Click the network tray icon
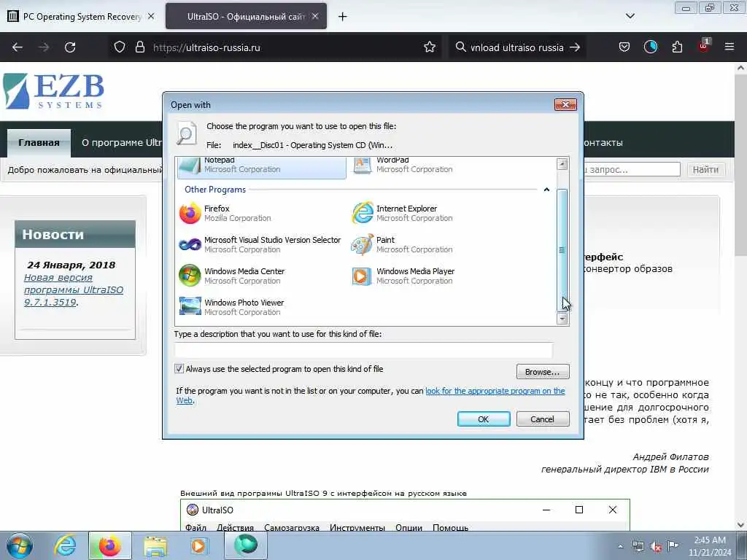This screenshot has width=747, height=560. click(638, 547)
